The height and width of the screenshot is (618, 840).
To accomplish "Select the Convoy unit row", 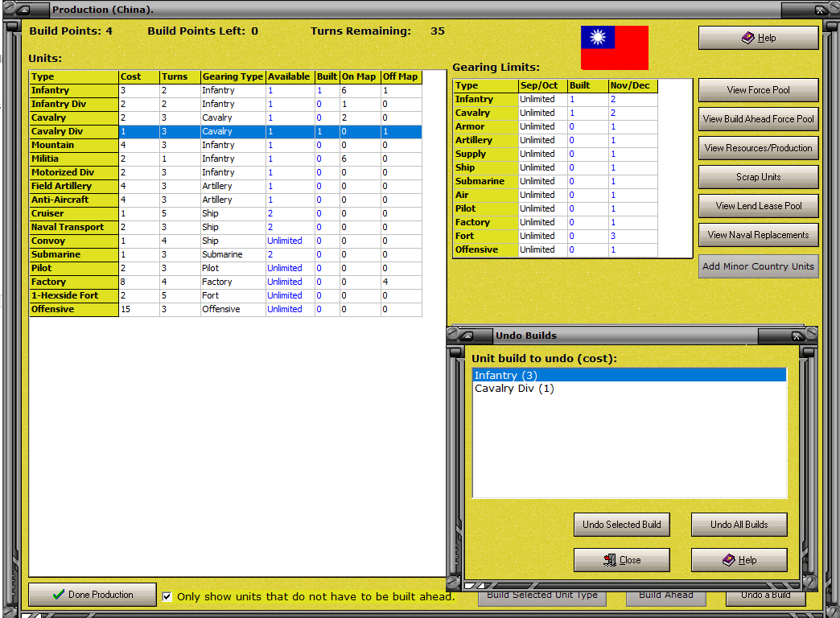I will [x=225, y=241].
